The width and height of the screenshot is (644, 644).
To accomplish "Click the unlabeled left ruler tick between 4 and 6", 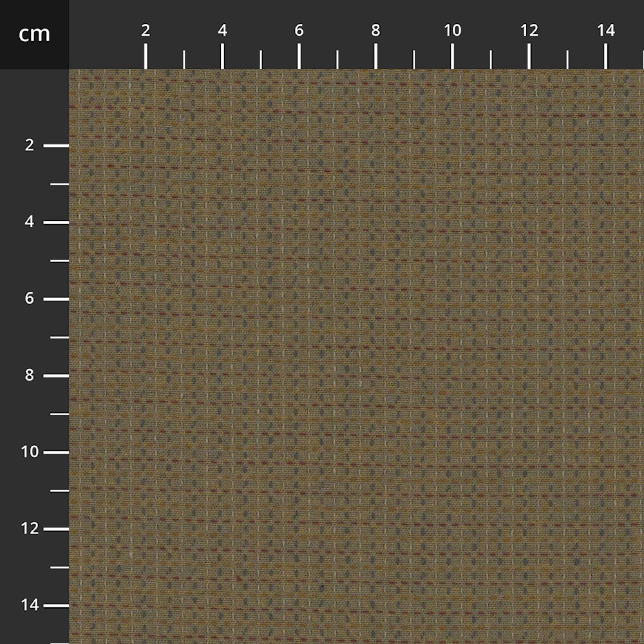I will [x=59, y=261].
